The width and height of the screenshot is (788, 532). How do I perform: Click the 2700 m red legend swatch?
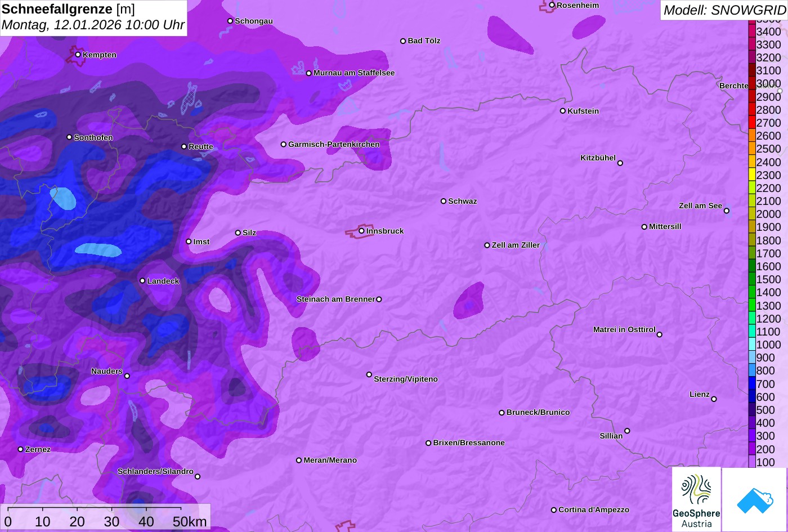752,122
